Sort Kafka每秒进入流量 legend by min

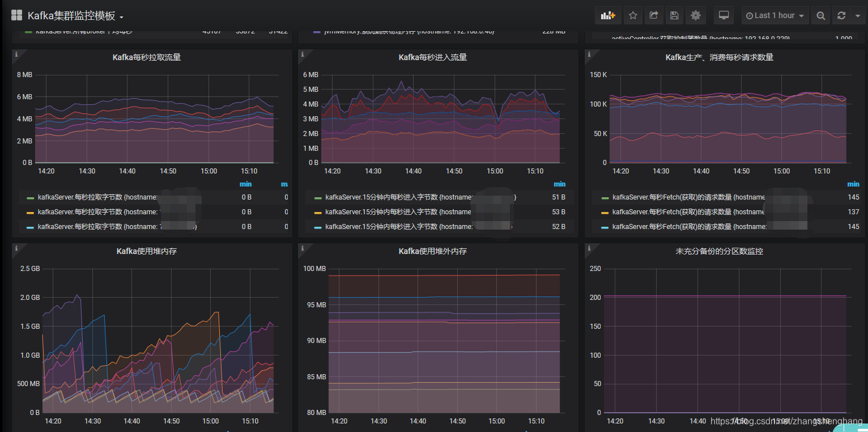(559, 184)
